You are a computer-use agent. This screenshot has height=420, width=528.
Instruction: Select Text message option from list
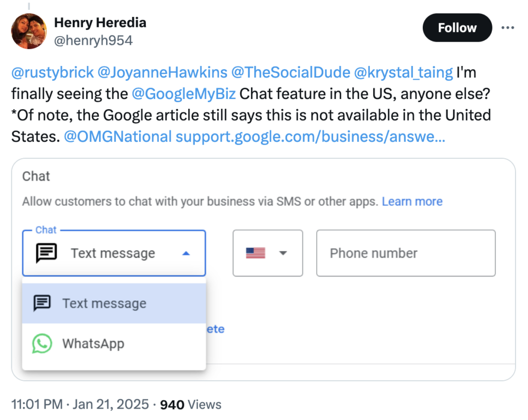click(104, 304)
